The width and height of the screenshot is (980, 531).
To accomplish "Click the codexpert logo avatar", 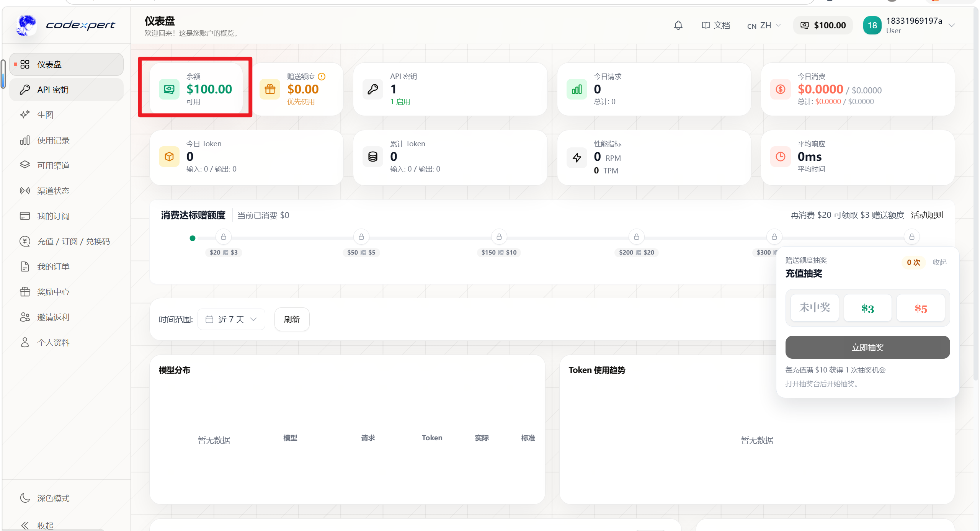I will [26, 25].
